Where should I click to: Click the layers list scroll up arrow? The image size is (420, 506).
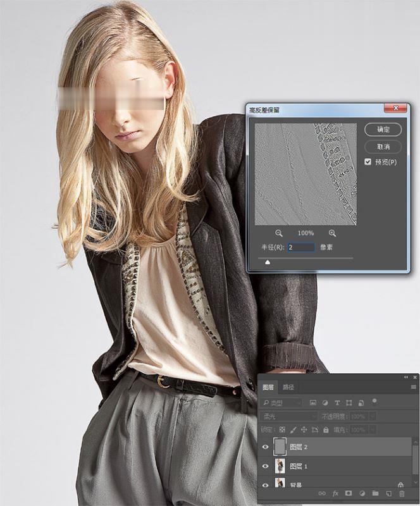coord(416,441)
